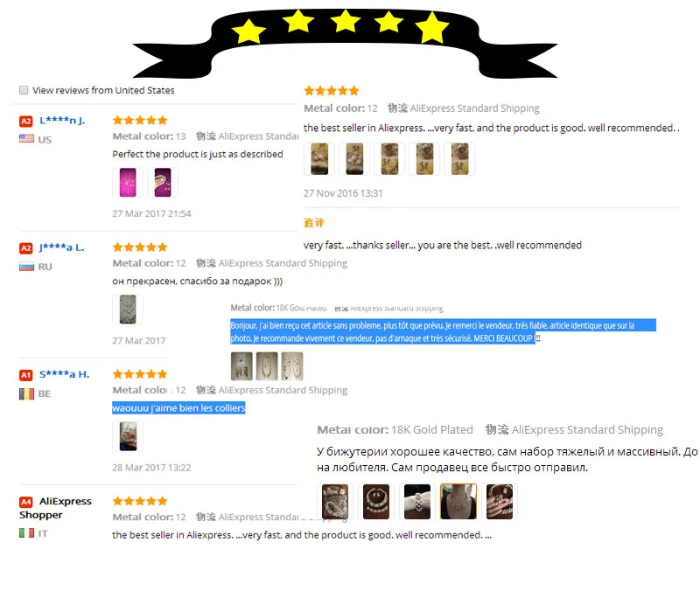Click the Russian flag next to RU
Image resolution: width=700 pixels, height=612 pixels.
pos(26,267)
